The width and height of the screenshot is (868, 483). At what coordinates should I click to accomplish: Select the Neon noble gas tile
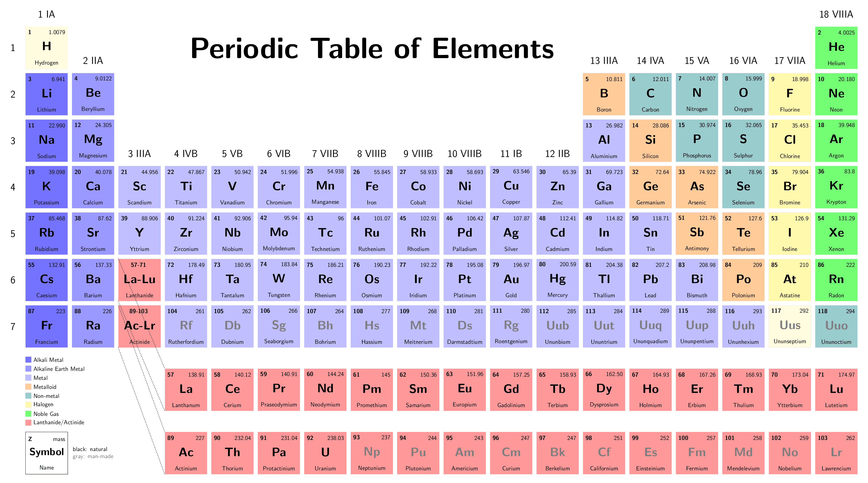coord(836,94)
